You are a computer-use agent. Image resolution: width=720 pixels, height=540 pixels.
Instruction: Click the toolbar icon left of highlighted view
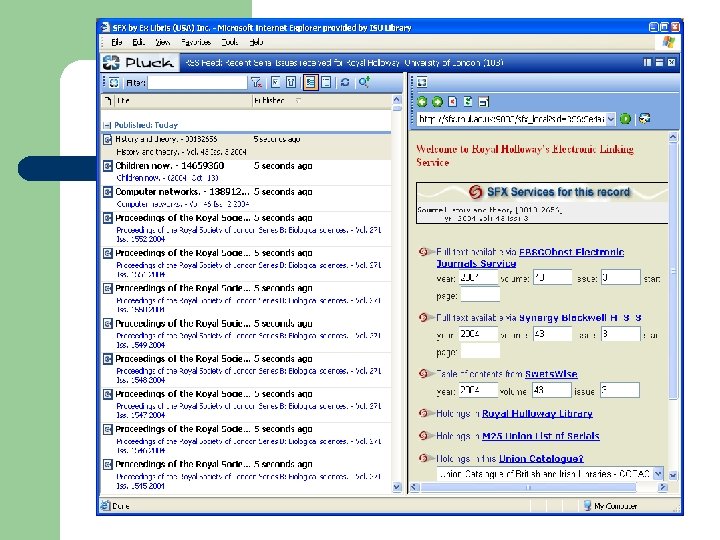pos(291,83)
